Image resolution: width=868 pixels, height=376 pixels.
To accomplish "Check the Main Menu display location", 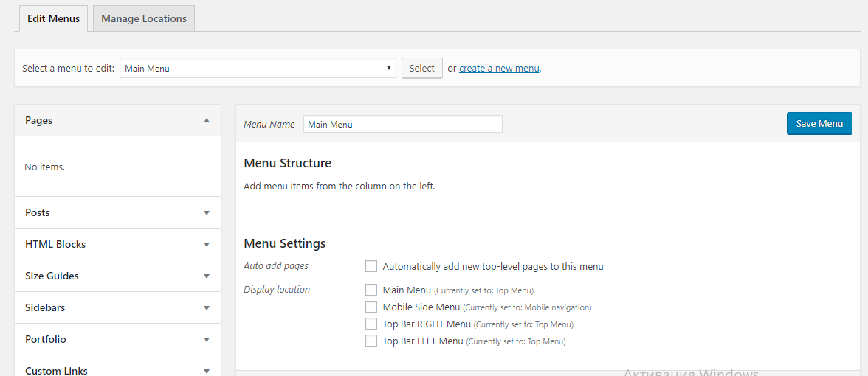I will (x=371, y=290).
